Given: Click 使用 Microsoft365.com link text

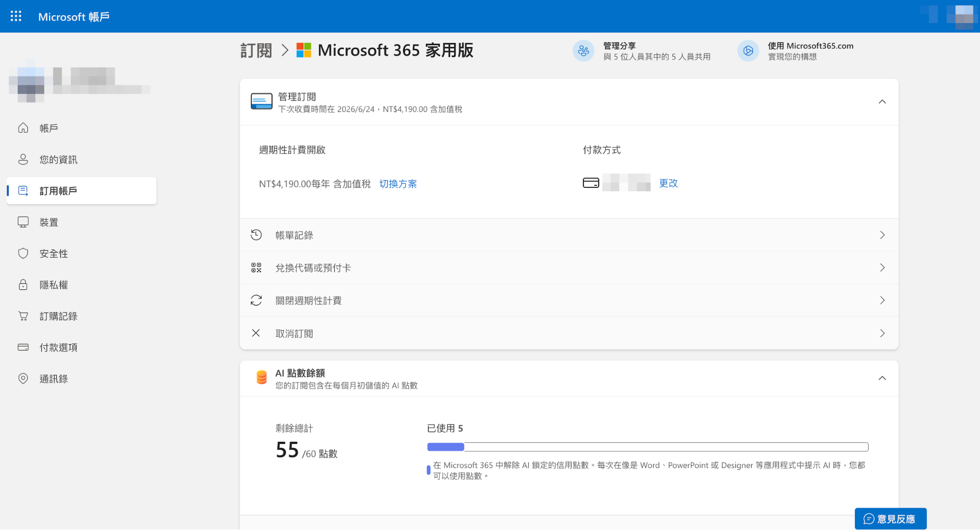Looking at the screenshot, I should pos(810,46).
